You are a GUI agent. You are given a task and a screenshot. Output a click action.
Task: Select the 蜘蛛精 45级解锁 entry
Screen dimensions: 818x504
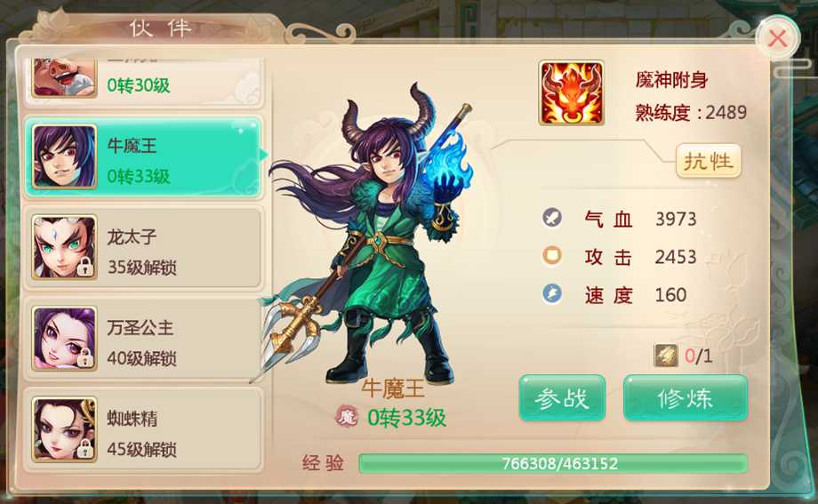pyautogui.click(x=143, y=430)
